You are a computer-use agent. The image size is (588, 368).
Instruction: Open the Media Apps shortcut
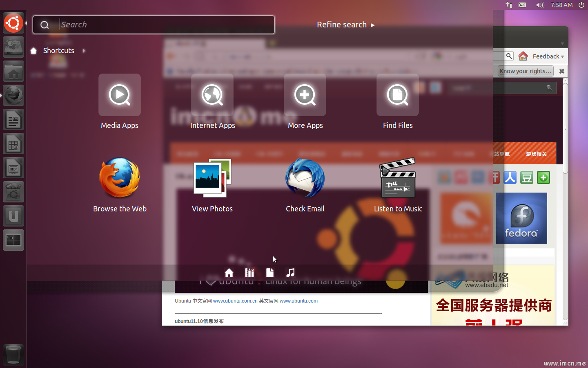tap(120, 95)
